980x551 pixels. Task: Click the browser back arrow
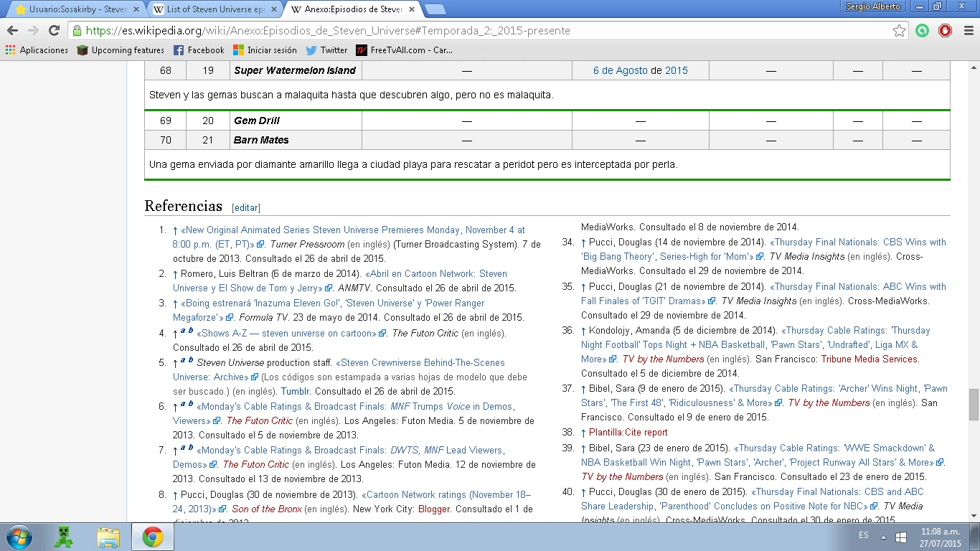[x=12, y=31]
